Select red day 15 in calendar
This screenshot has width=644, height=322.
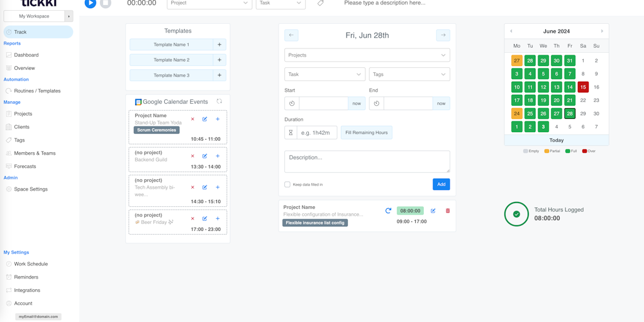583,87
